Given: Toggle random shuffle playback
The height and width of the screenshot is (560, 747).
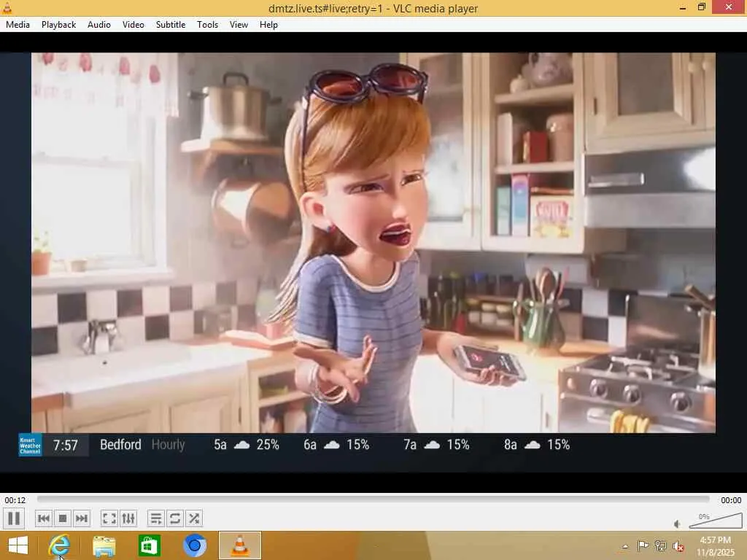Looking at the screenshot, I should [194, 518].
